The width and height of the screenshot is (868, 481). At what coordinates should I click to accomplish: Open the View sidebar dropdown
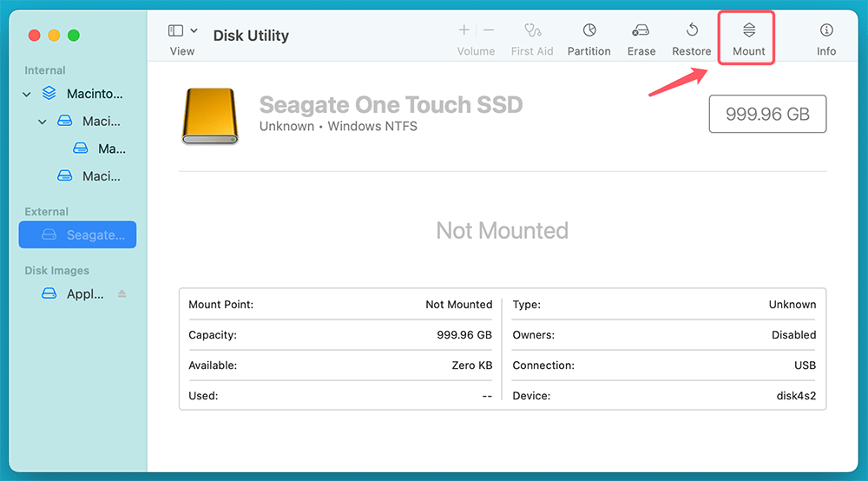click(182, 31)
